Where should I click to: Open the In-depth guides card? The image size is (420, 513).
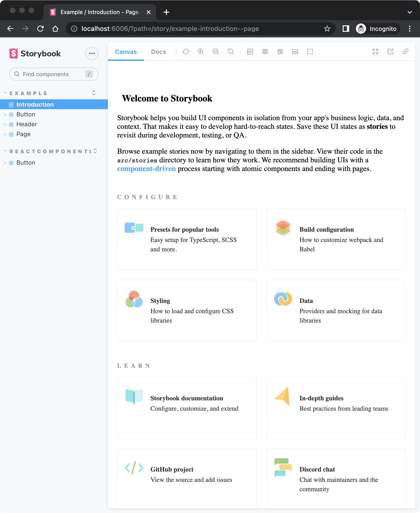click(x=336, y=408)
